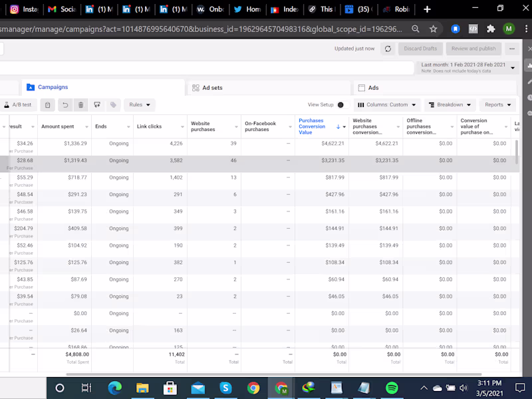Open the Last month date range selector
Viewport: 532px width, 399px height.
(x=468, y=68)
